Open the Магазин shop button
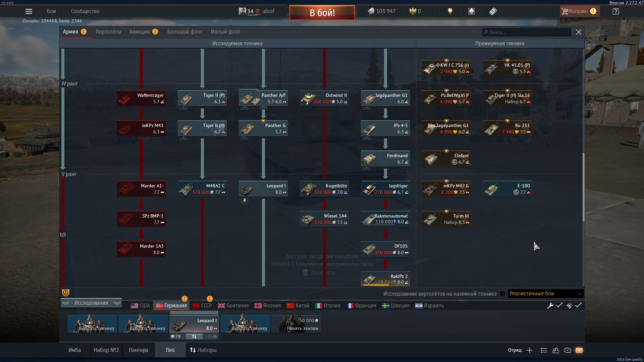Image resolution: width=644 pixels, height=362 pixels. point(579,11)
